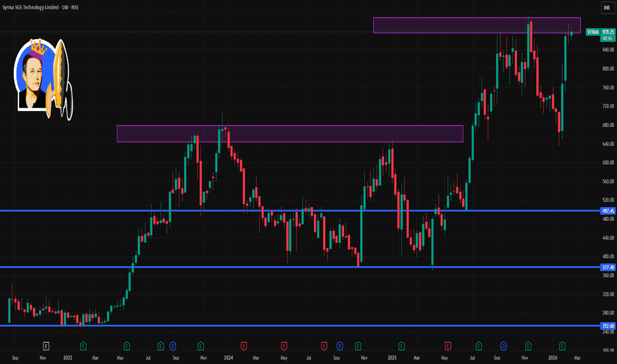Select the green earnings marker near May 2023

[126, 346]
